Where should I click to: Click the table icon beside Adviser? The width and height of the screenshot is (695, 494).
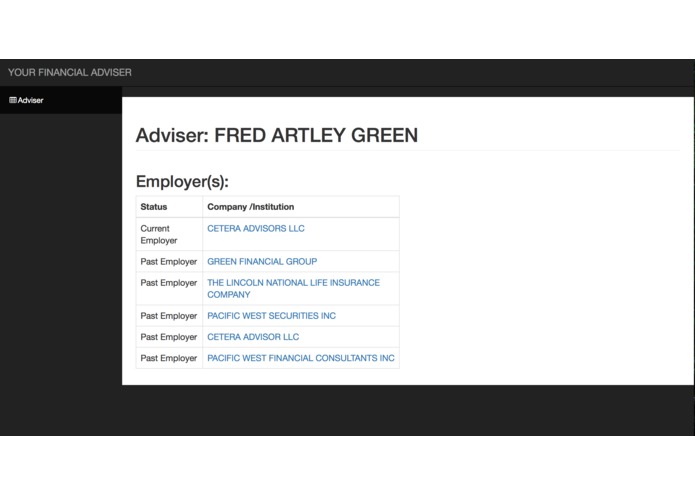coord(13,100)
